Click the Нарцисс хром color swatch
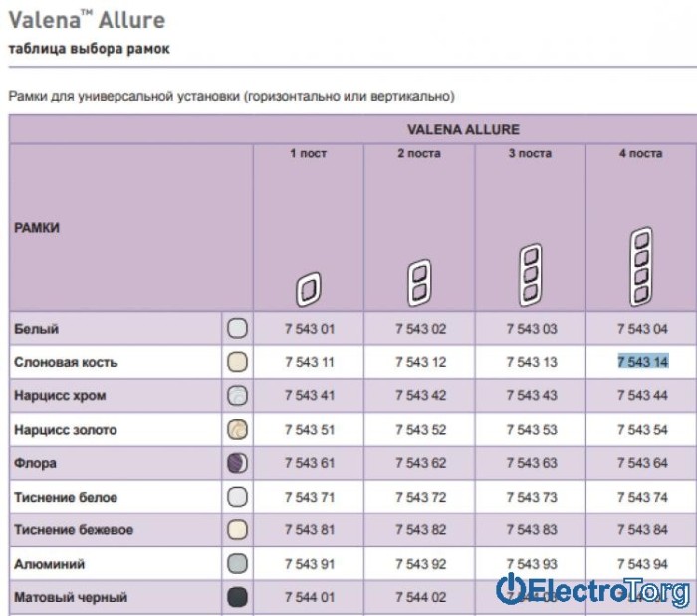The width and height of the screenshot is (697, 616). point(237,396)
